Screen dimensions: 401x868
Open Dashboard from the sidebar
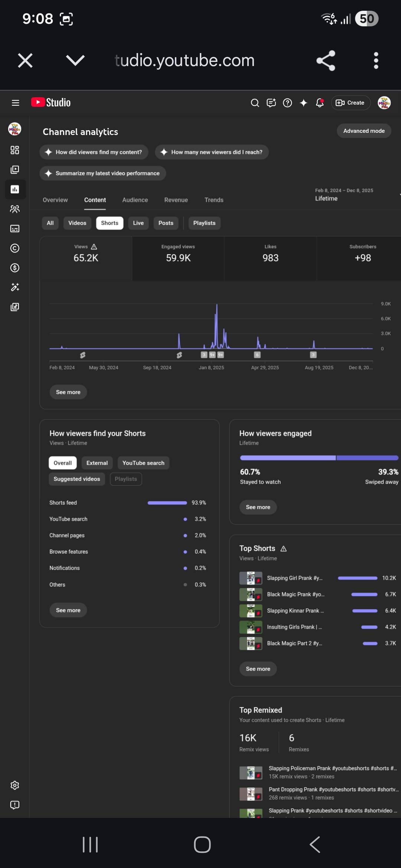(15, 150)
